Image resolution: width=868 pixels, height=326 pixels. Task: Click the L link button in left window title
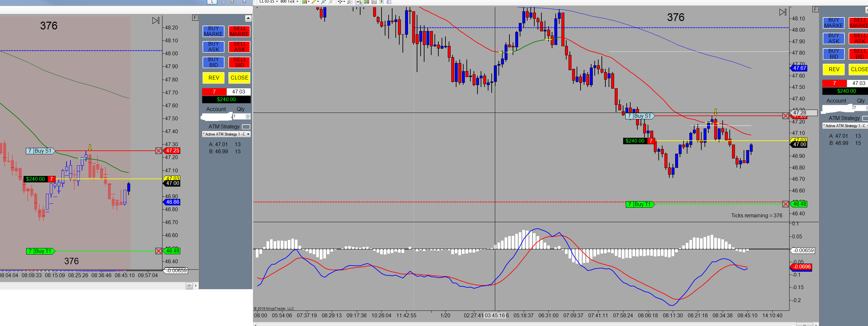click(x=212, y=1)
